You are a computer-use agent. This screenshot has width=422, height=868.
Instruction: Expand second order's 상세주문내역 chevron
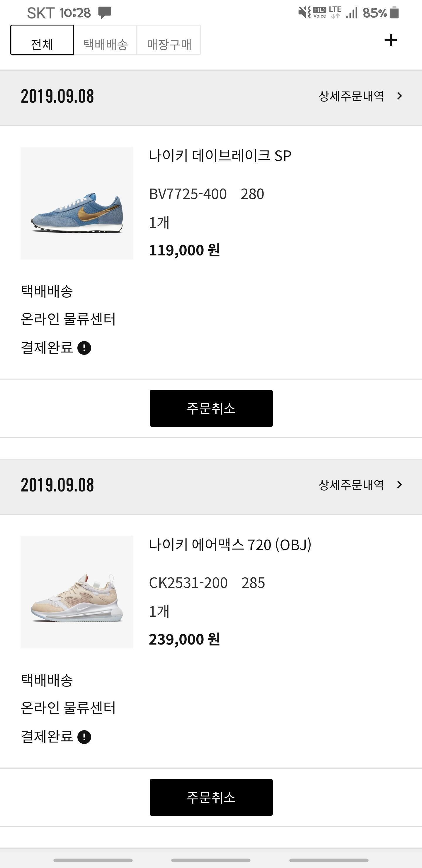(x=399, y=485)
